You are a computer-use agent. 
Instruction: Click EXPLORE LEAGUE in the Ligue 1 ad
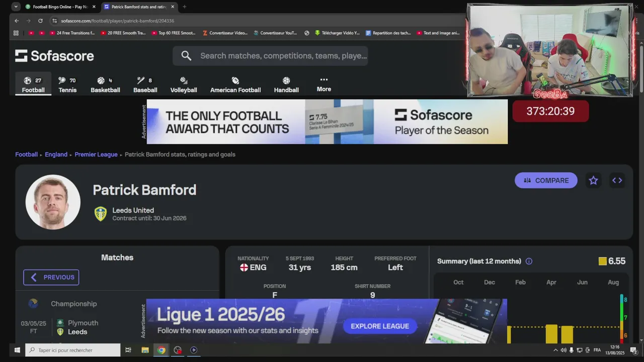(x=380, y=326)
